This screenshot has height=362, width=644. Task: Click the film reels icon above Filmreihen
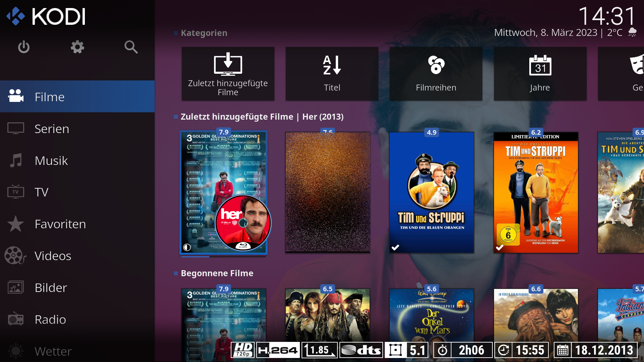[x=436, y=65]
